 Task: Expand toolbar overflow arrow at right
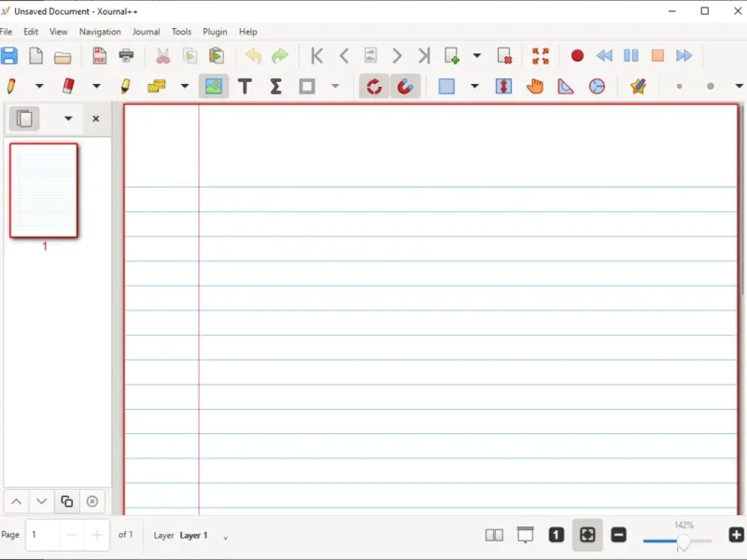coord(739,86)
